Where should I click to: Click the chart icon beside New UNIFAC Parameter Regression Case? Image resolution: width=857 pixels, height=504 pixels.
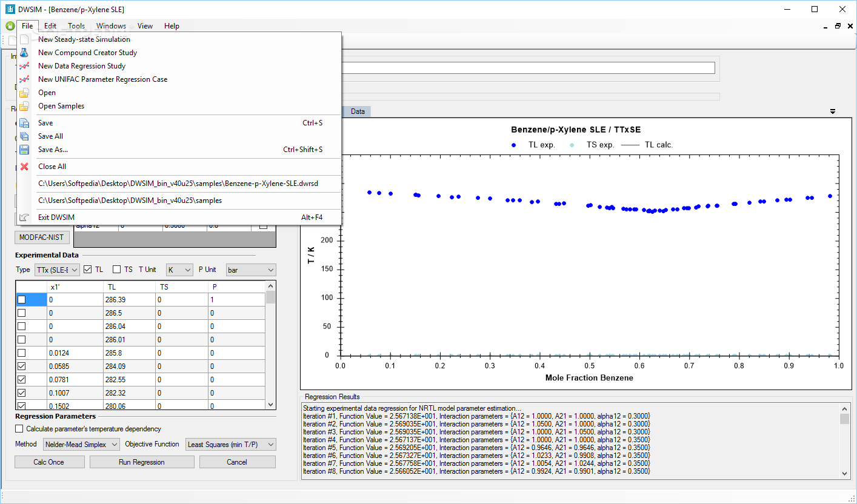pos(24,79)
